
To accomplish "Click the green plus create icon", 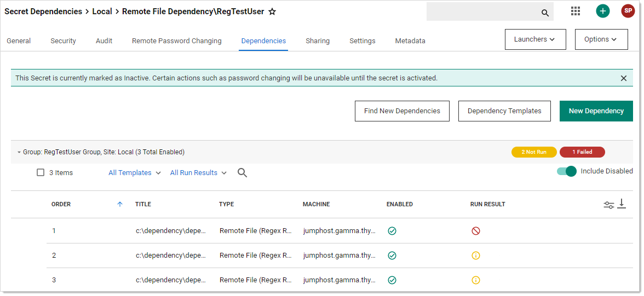I will pos(602,11).
